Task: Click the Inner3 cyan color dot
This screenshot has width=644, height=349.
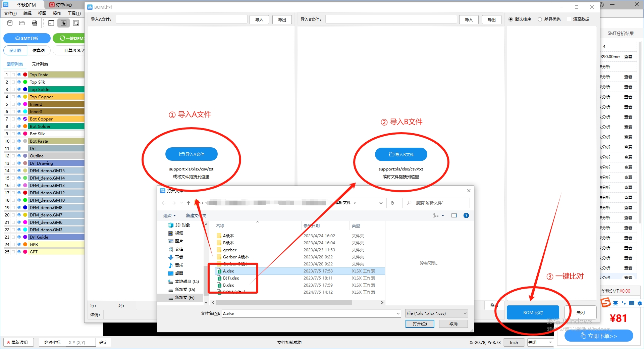Action: [25, 111]
